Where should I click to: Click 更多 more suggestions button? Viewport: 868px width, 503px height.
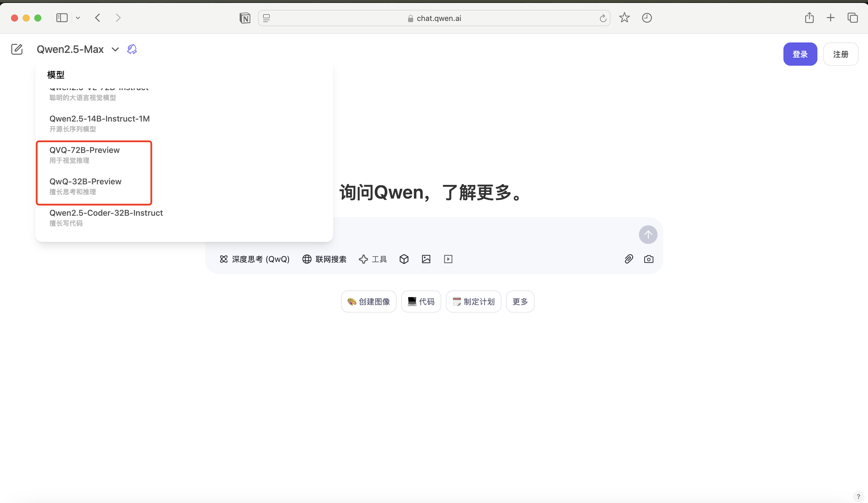520,302
